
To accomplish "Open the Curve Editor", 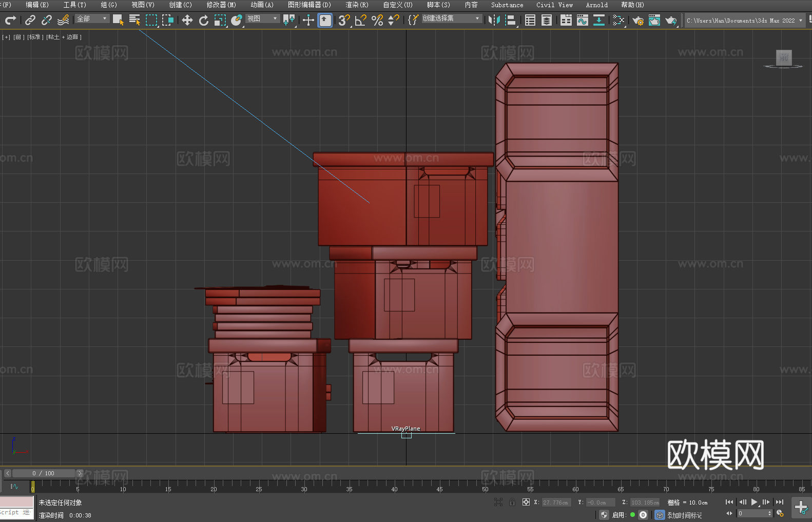I will click(x=583, y=20).
